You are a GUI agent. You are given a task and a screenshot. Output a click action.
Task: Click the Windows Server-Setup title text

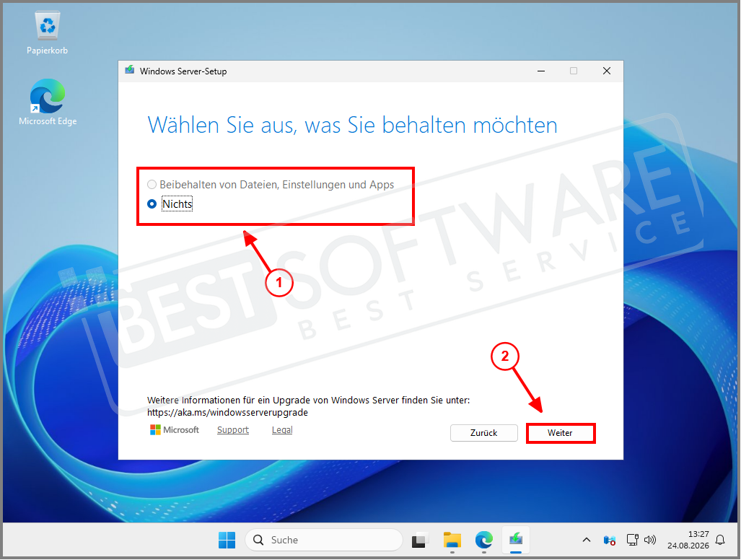183,71
